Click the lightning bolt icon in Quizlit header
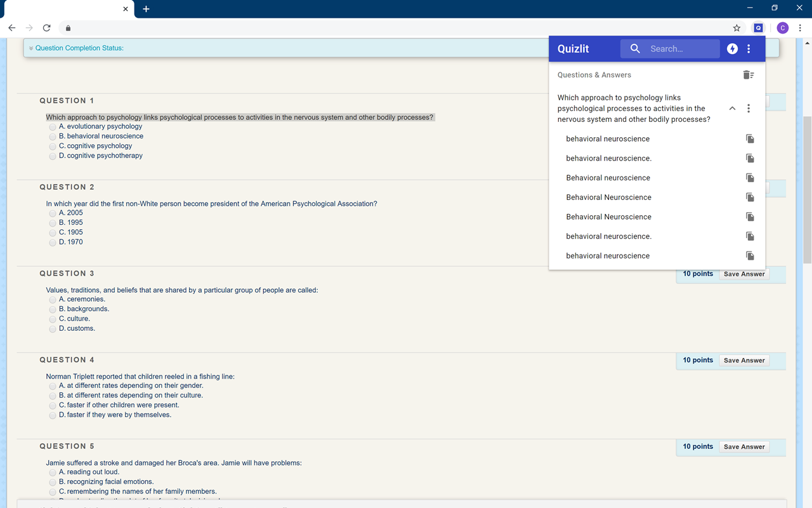Screen dimensions: 812x508 point(732,48)
